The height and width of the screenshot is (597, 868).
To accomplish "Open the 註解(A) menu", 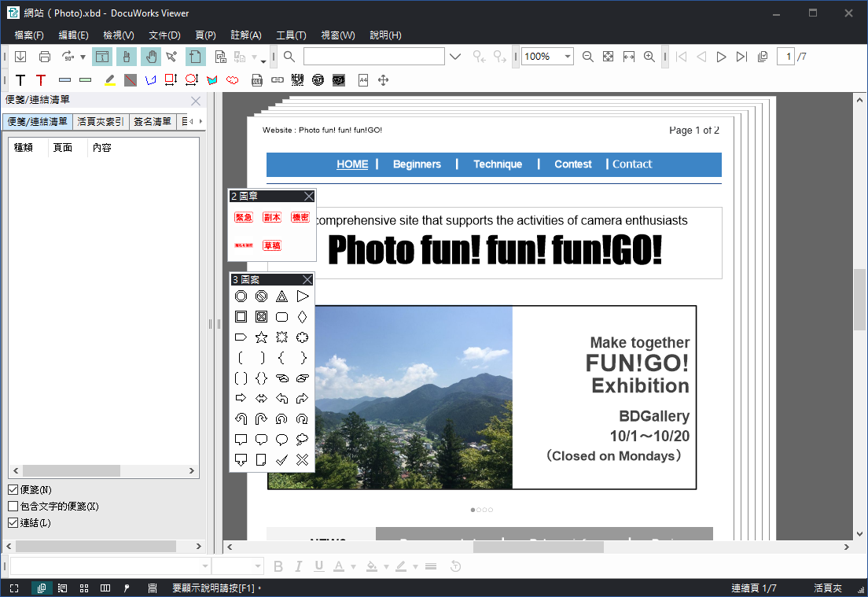I will pyautogui.click(x=246, y=35).
